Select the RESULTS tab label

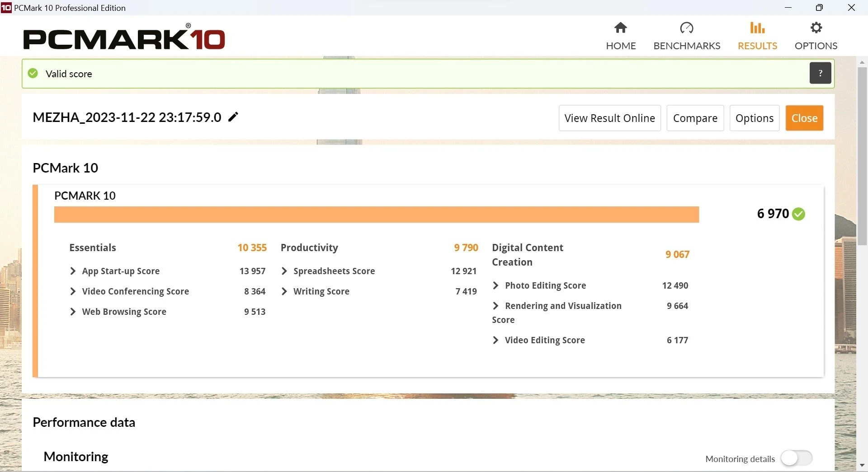click(x=757, y=46)
